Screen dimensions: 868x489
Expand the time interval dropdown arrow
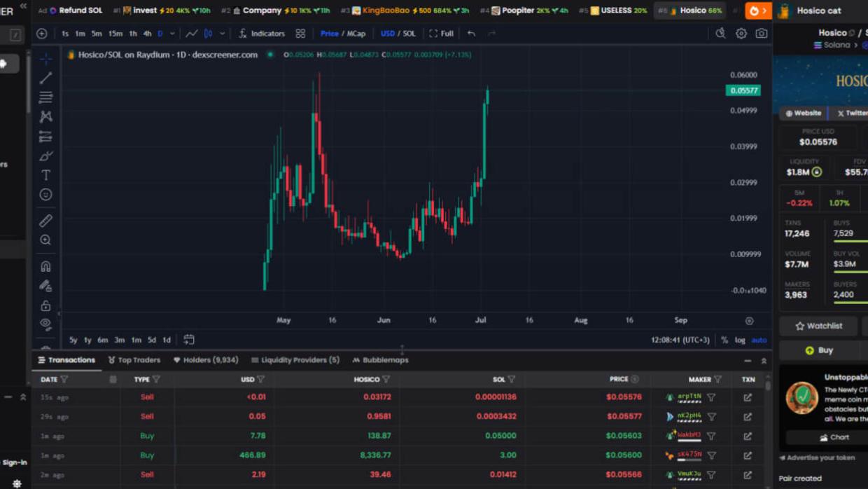tap(172, 34)
